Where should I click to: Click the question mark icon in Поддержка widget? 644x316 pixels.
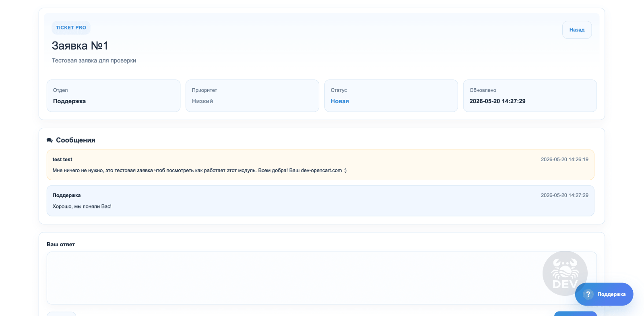(588, 294)
